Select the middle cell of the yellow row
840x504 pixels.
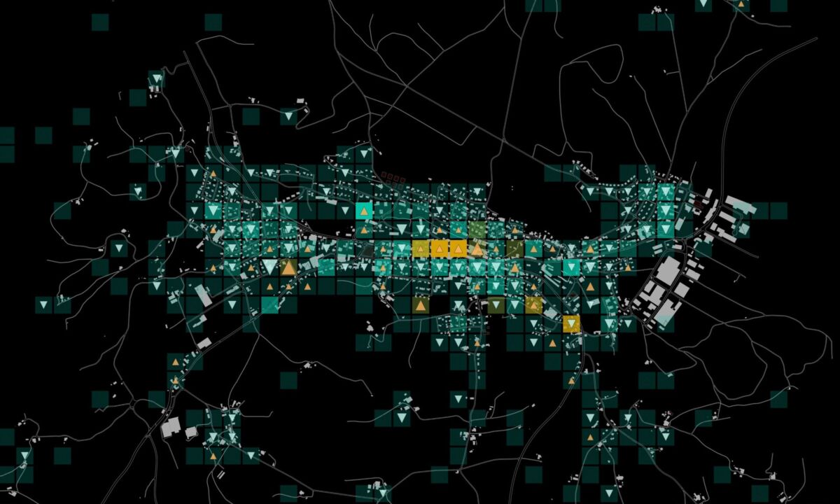pyautogui.click(x=439, y=248)
